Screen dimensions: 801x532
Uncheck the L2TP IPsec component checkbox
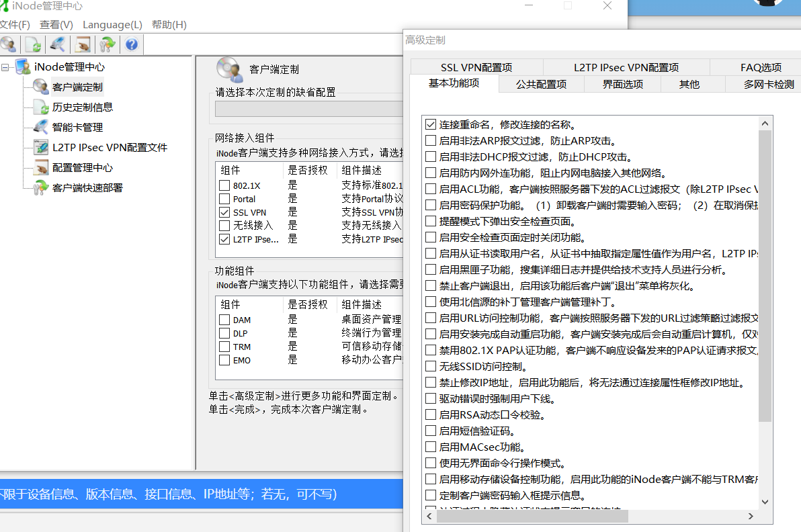click(224, 239)
